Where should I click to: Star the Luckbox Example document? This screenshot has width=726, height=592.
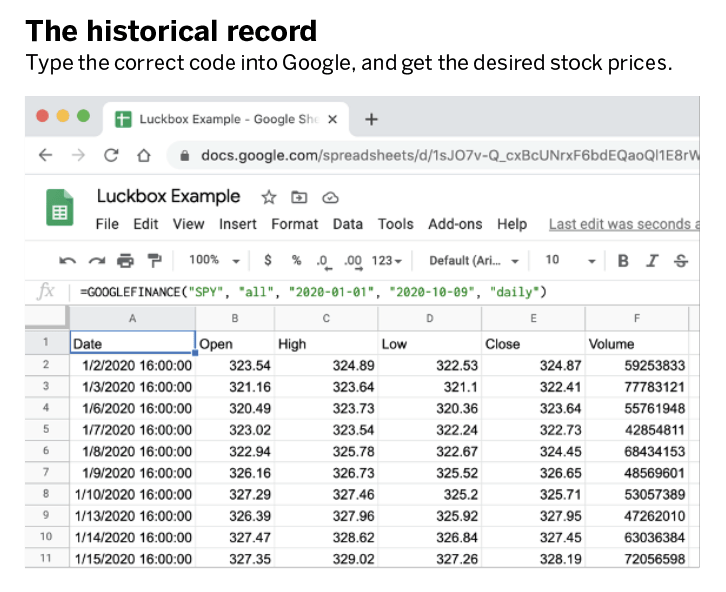(269, 198)
